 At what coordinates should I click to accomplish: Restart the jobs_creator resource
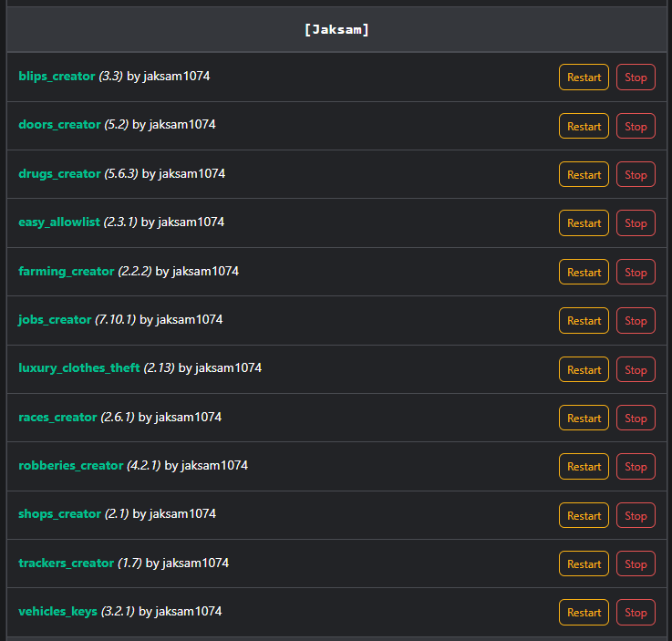click(584, 321)
